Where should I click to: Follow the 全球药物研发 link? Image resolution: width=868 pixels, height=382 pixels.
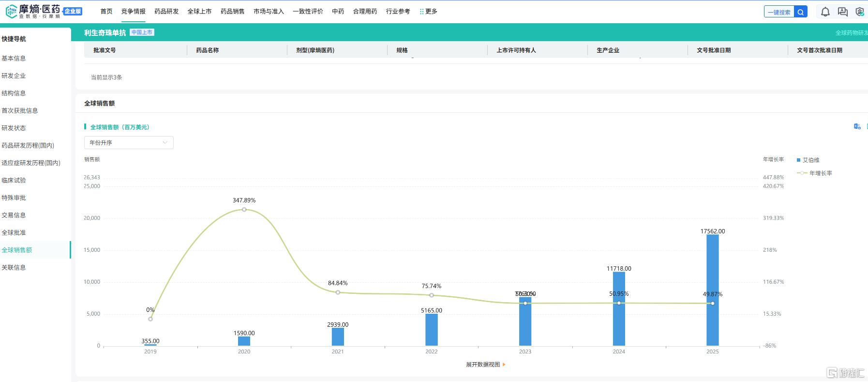click(x=852, y=33)
